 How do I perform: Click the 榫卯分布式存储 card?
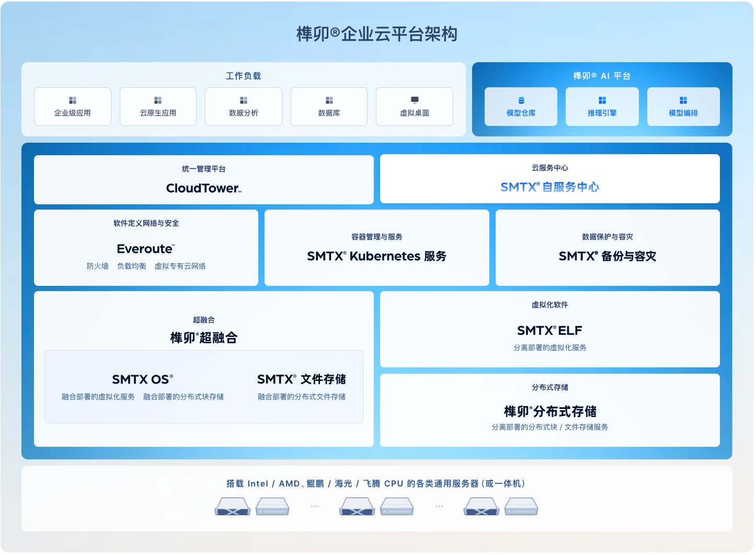pos(549,411)
